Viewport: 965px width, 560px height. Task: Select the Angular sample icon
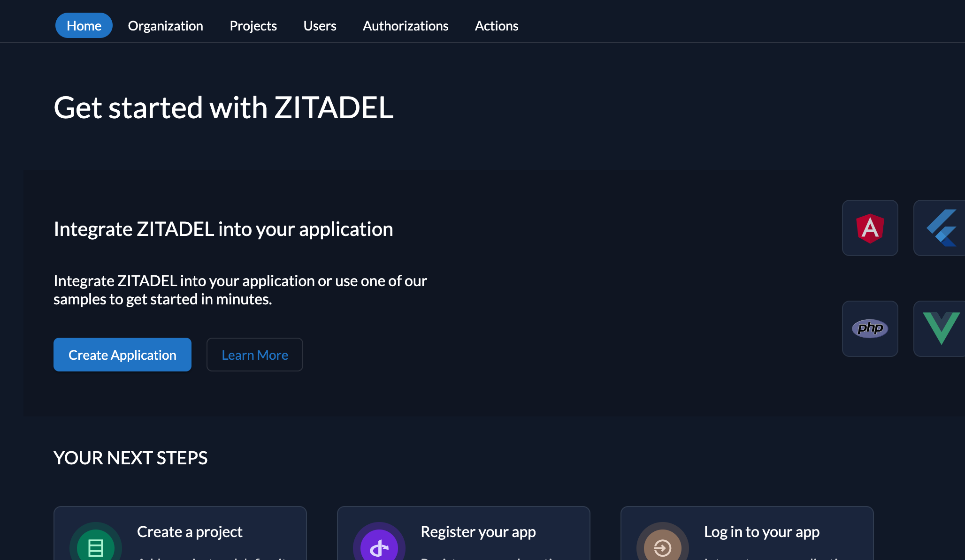[870, 228]
